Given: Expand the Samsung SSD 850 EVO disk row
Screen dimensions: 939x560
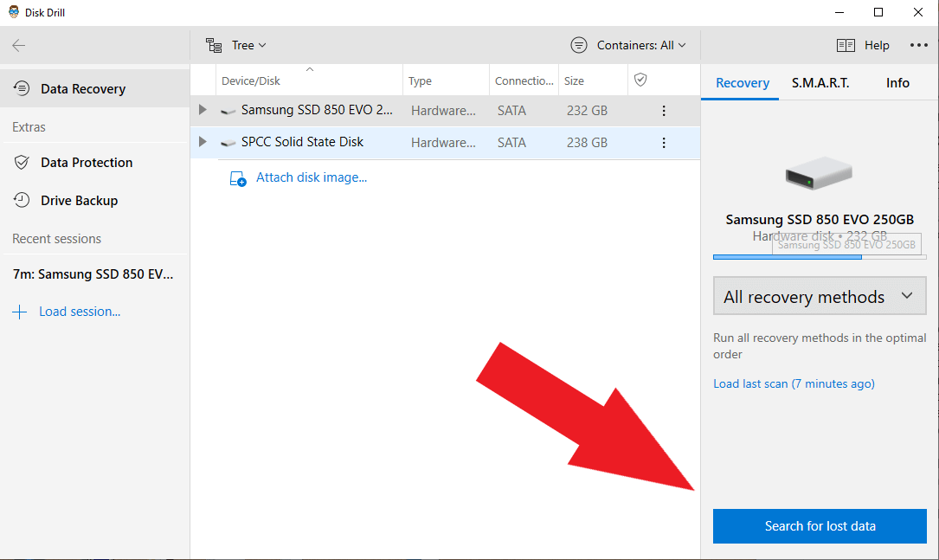Looking at the screenshot, I should (203, 110).
